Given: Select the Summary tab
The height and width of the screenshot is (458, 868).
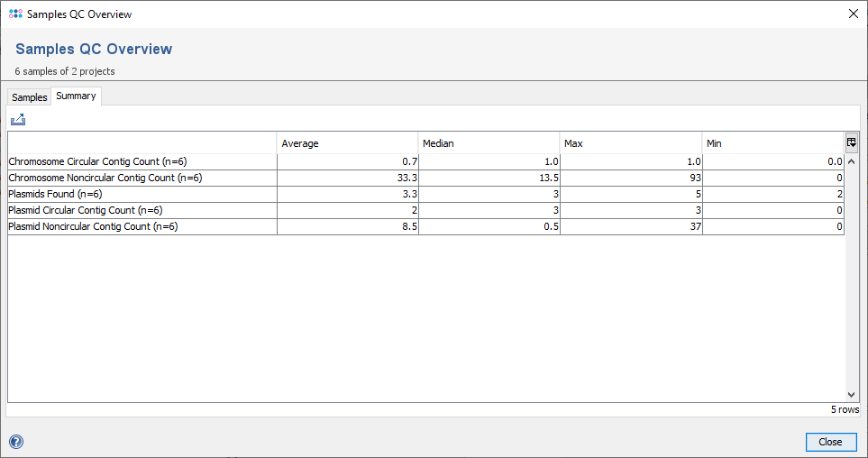Looking at the screenshot, I should pyautogui.click(x=76, y=96).
